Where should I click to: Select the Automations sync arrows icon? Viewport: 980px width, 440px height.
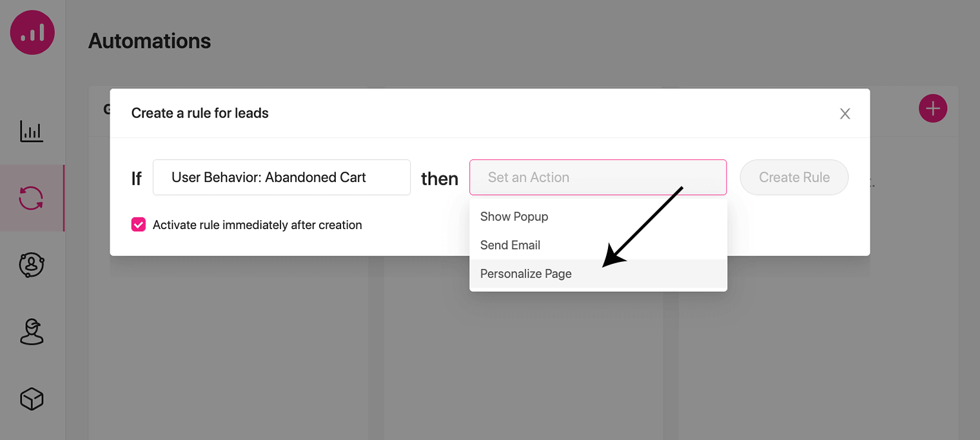(32, 198)
